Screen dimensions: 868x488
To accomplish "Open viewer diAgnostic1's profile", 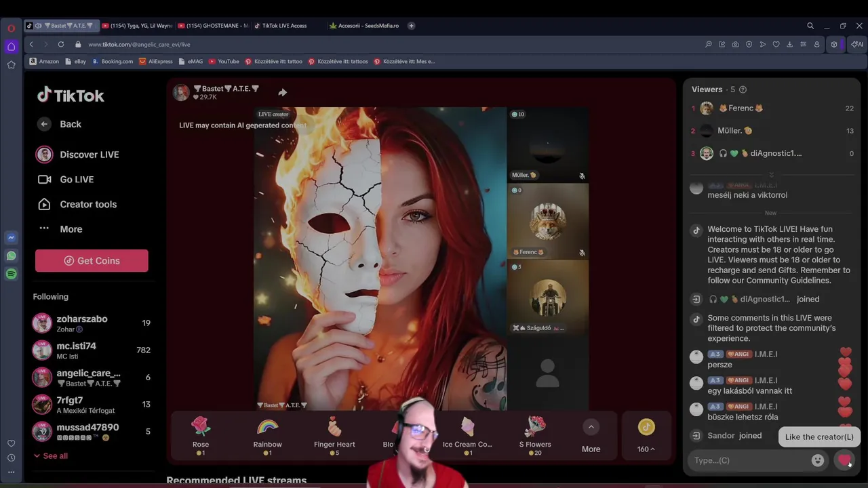I will click(x=772, y=153).
